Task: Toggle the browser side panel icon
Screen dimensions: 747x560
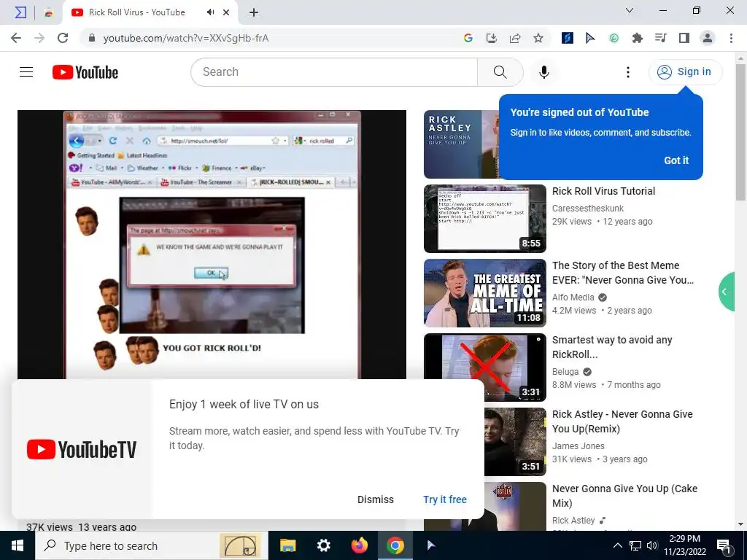Action: (x=684, y=38)
